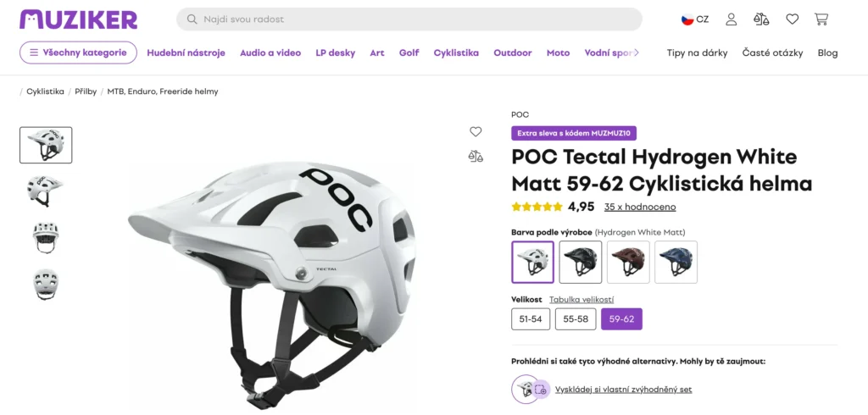Open the Cyklistika category
The image size is (868, 415).
tap(456, 53)
